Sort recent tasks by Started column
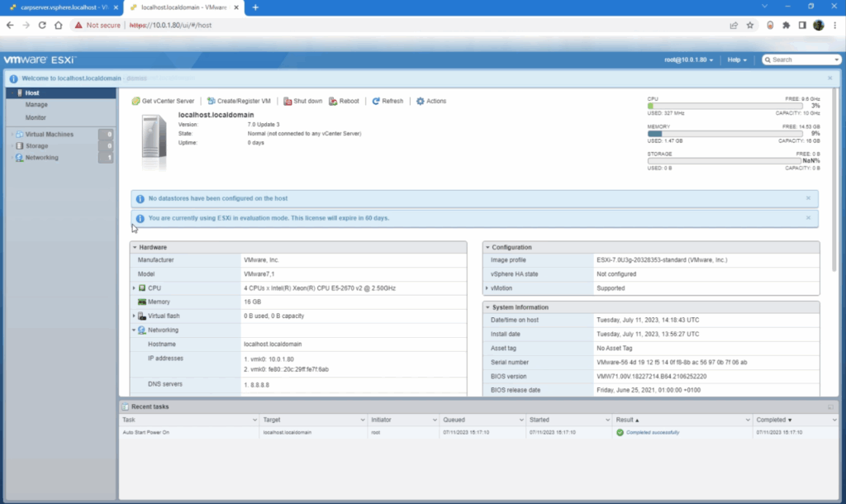This screenshot has width=846, height=504. [x=539, y=420]
